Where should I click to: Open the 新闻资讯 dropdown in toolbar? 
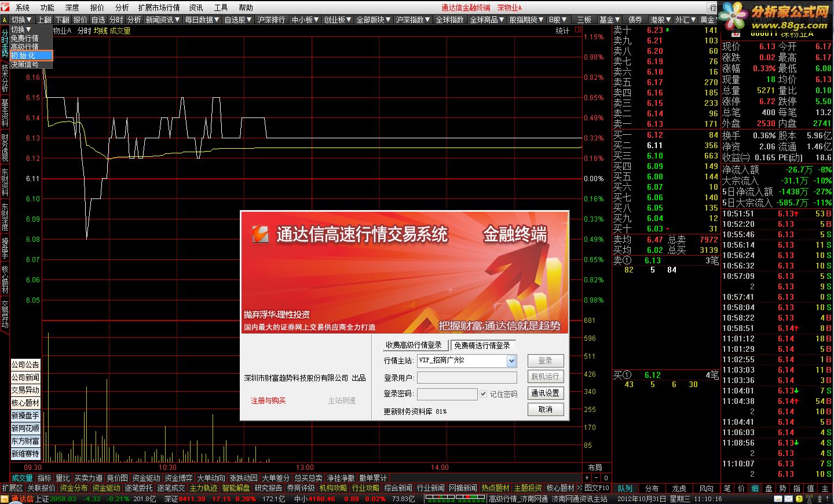click(x=162, y=20)
